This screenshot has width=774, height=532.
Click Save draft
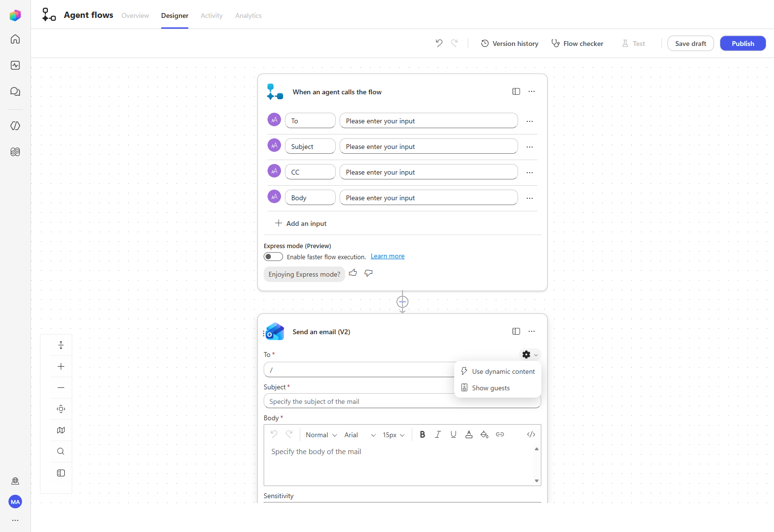coord(690,43)
